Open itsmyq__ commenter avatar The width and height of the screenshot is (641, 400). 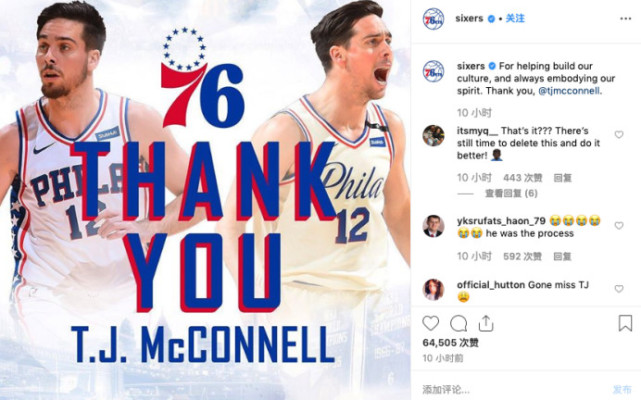coord(433,135)
